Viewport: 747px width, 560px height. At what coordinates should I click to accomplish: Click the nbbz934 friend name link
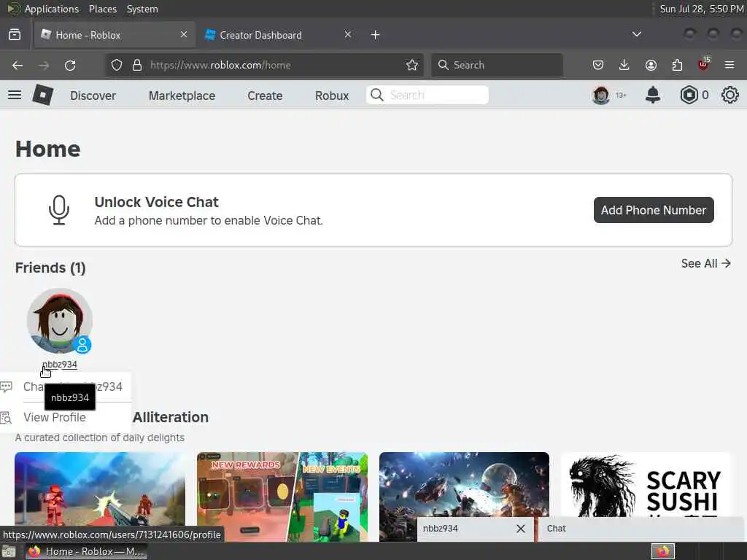point(60,365)
